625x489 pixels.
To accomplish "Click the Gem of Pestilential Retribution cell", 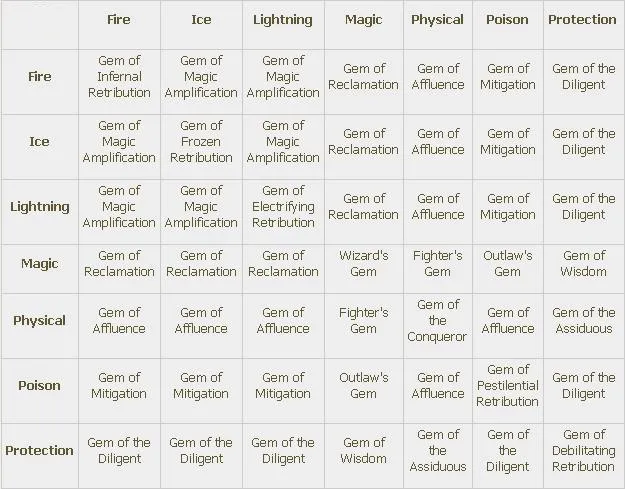I will 507,386.
